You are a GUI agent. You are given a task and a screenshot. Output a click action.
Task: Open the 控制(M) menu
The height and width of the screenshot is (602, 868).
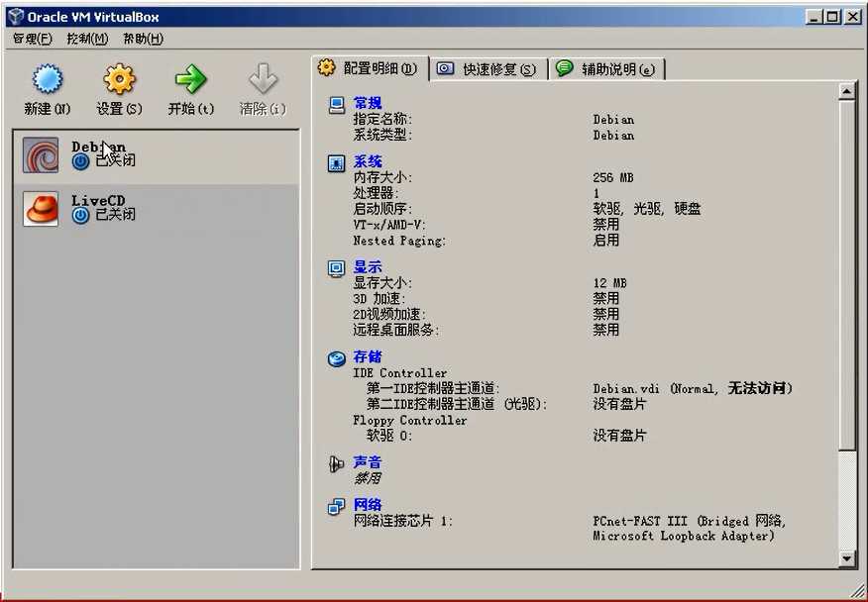(x=87, y=39)
